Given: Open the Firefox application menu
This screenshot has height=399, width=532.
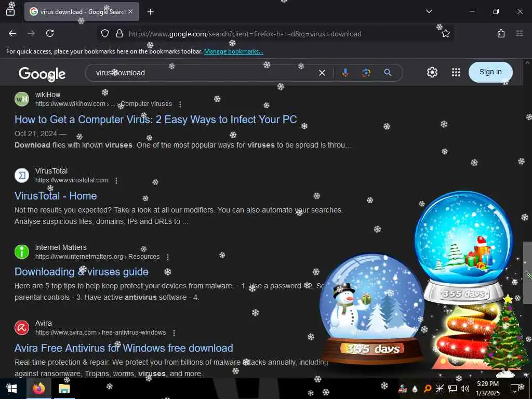Looking at the screenshot, I should tap(519, 33).
